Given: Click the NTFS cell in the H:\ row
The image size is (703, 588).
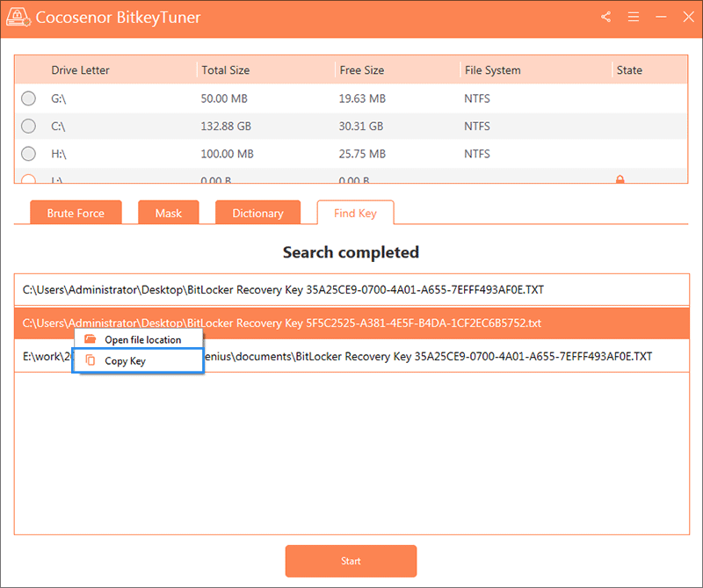Looking at the screenshot, I should [477, 155].
